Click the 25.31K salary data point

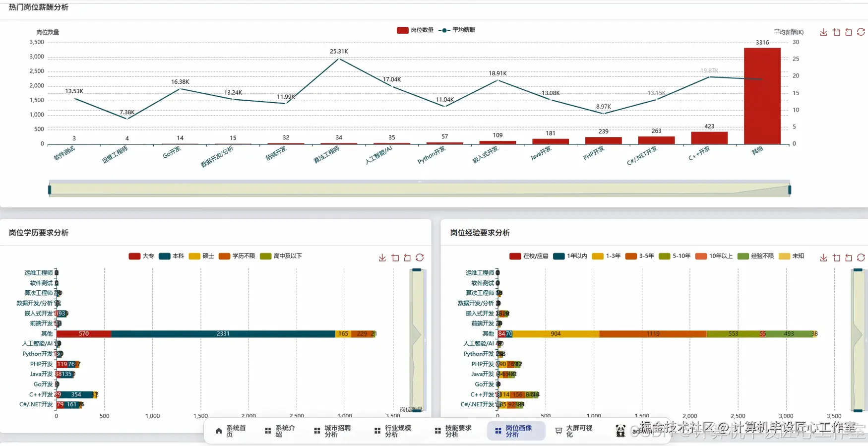(x=339, y=59)
